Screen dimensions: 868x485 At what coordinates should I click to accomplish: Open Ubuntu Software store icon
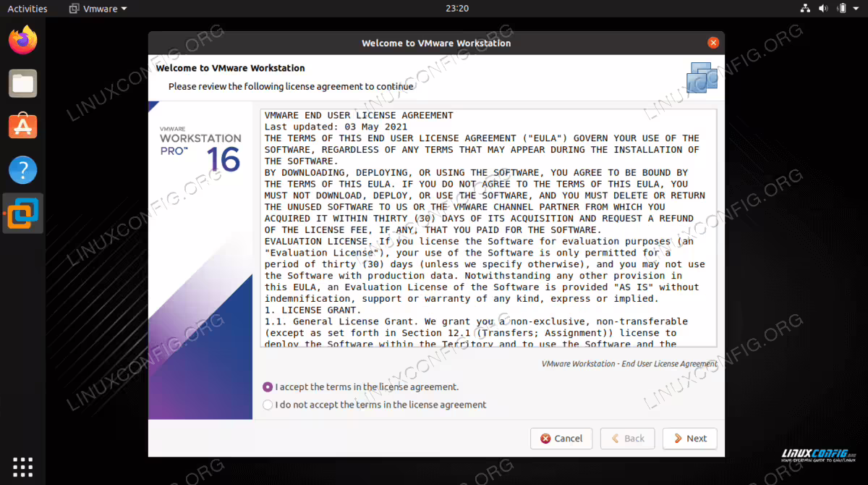click(x=23, y=127)
